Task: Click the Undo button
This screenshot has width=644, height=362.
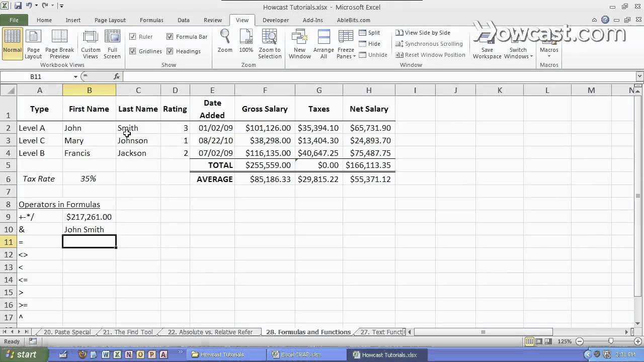Action: pyautogui.click(x=29, y=6)
